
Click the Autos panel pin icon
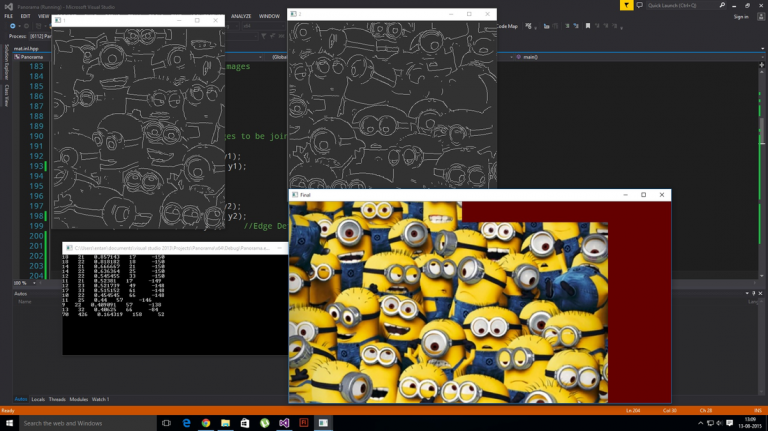(x=754, y=293)
